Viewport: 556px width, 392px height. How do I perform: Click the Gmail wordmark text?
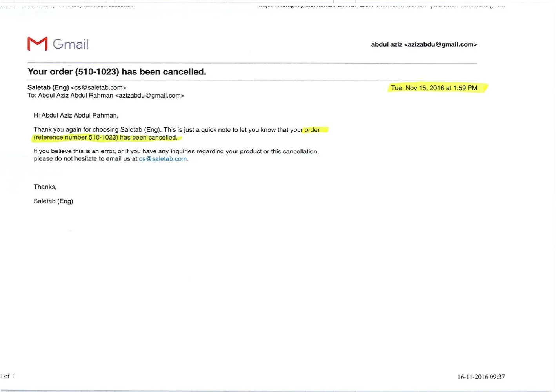coord(71,44)
